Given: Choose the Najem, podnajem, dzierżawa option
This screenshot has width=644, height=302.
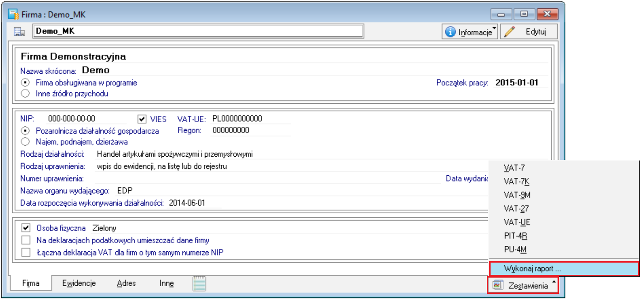Looking at the screenshot, I should coord(26,142).
